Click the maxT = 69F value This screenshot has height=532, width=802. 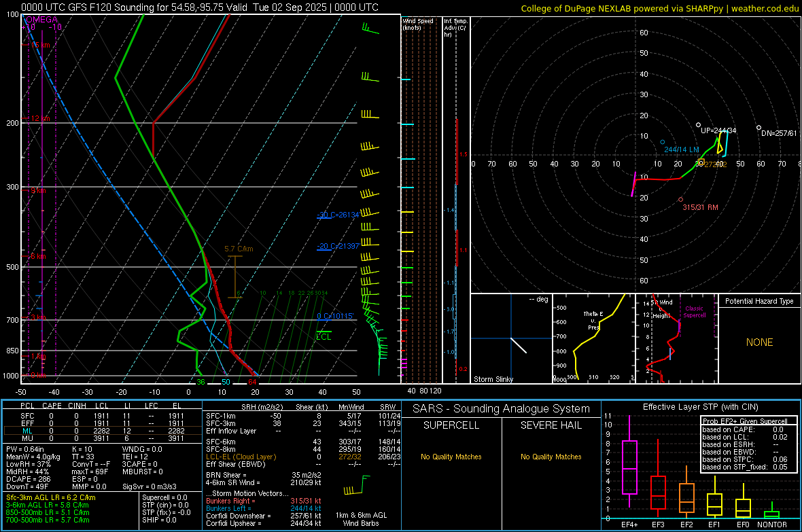click(x=90, y=472)
